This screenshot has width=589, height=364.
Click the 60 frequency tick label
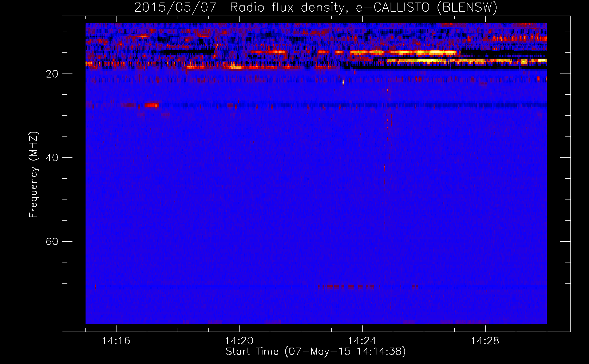tap(52, 242)
